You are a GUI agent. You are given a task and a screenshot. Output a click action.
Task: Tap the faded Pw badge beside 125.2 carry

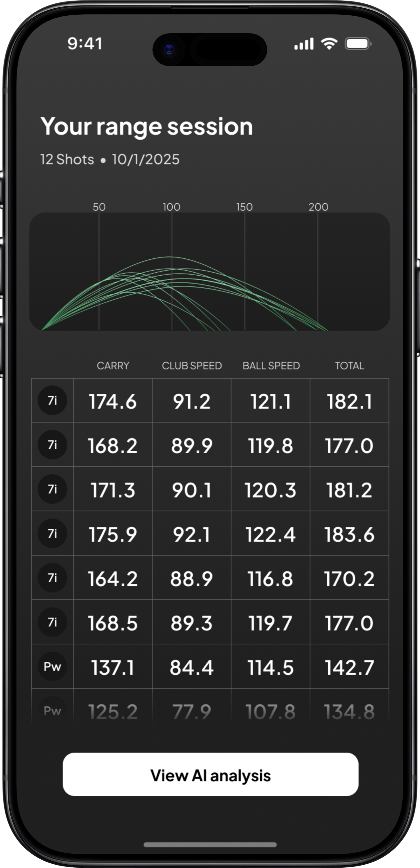point(52,711)
